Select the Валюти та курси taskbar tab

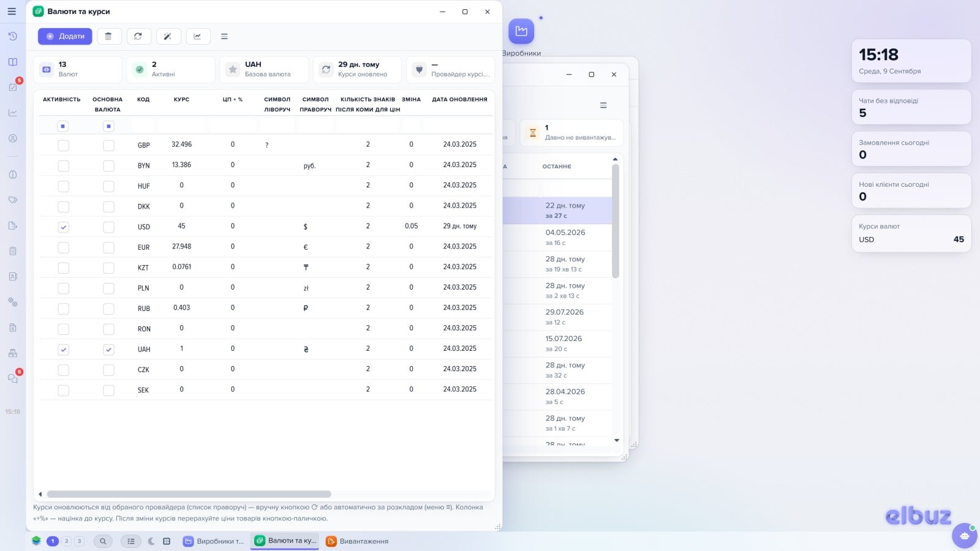285,541
